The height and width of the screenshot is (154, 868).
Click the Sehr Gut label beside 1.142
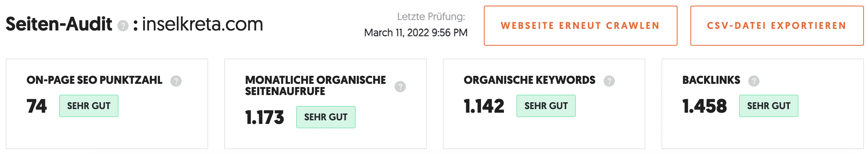[x=546, y=106]
